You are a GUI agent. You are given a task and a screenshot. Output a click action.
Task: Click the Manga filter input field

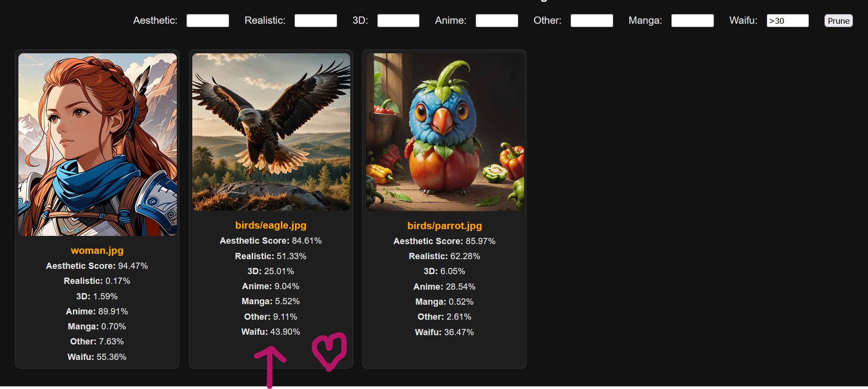point(693,20)
